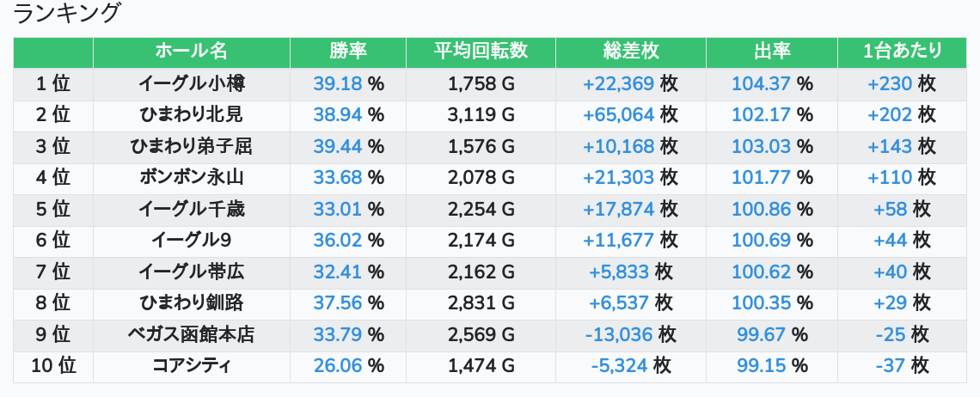
Task: Click the イーグル千歳 hall name
Action: [191, 209]
